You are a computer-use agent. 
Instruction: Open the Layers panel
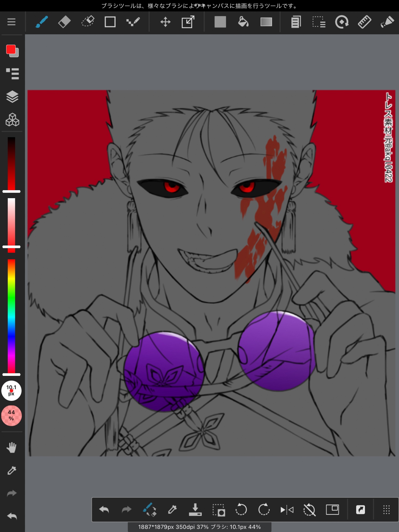coord(12,97)
